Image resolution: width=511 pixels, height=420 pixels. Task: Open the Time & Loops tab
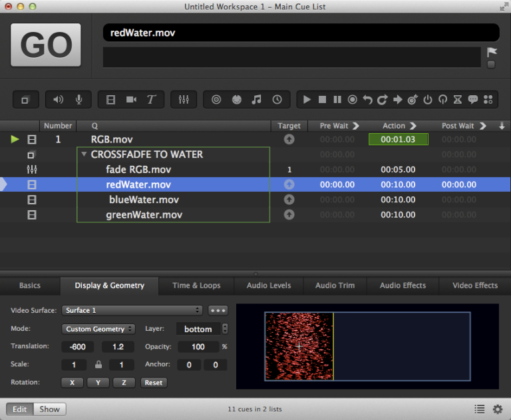[x=196, y=286]
